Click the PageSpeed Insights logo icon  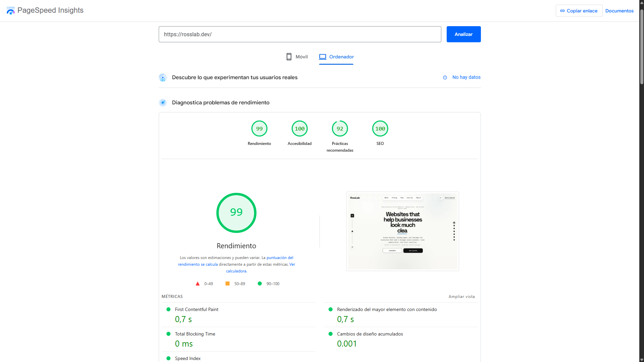pos(10,10)
